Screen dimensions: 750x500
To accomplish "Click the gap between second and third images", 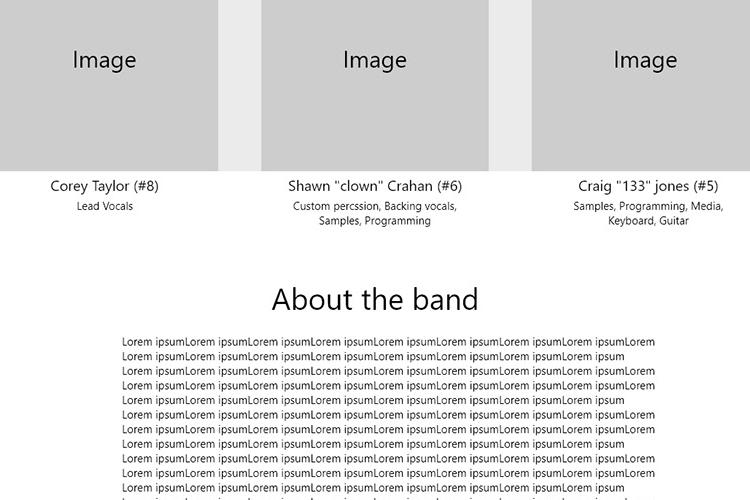I will 510,85.
